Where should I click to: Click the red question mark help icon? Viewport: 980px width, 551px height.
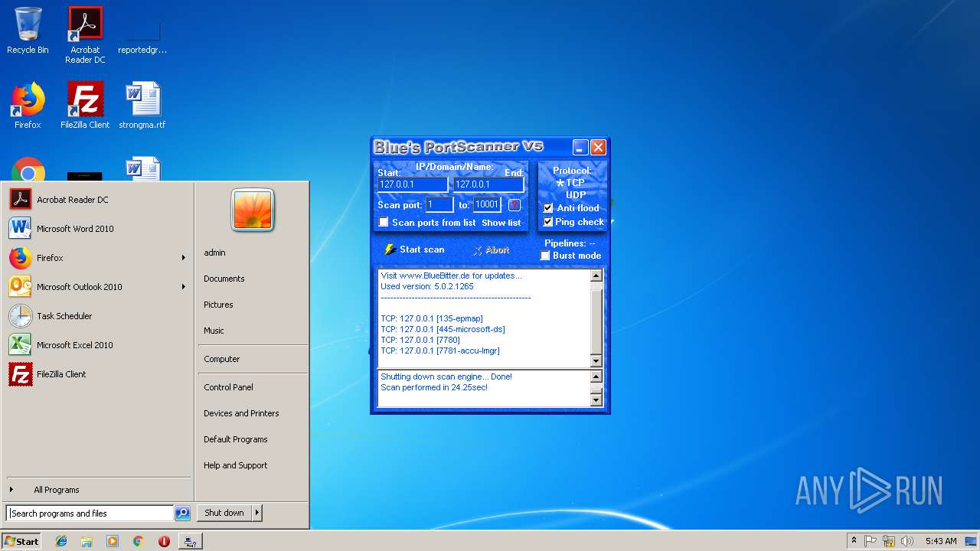point(514,204)
